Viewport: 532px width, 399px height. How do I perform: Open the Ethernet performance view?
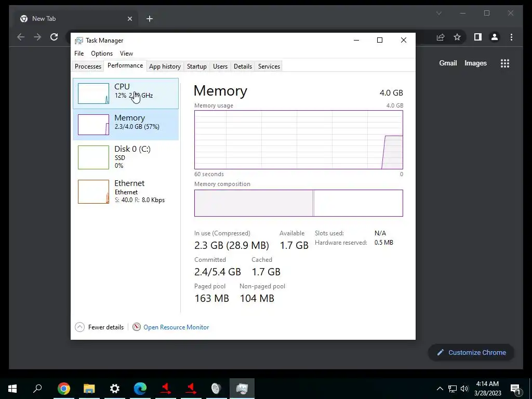pos(126,192)
